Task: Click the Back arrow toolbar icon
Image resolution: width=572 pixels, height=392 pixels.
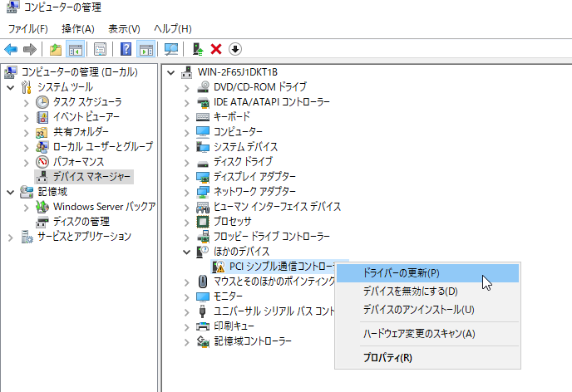Action: [11, 49]
